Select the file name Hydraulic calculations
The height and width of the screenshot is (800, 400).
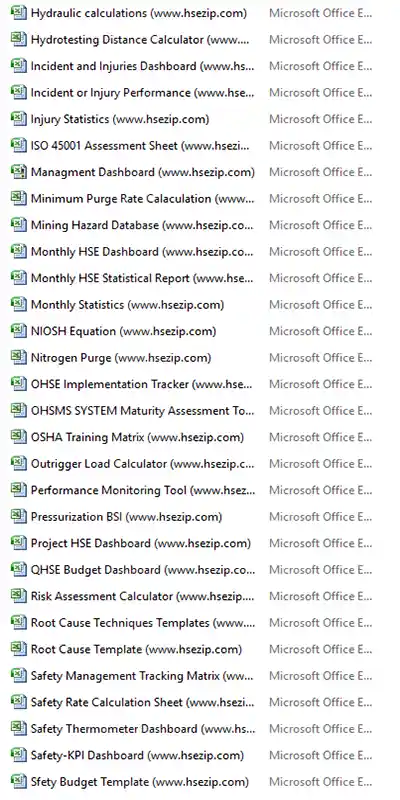coord(139,13)
